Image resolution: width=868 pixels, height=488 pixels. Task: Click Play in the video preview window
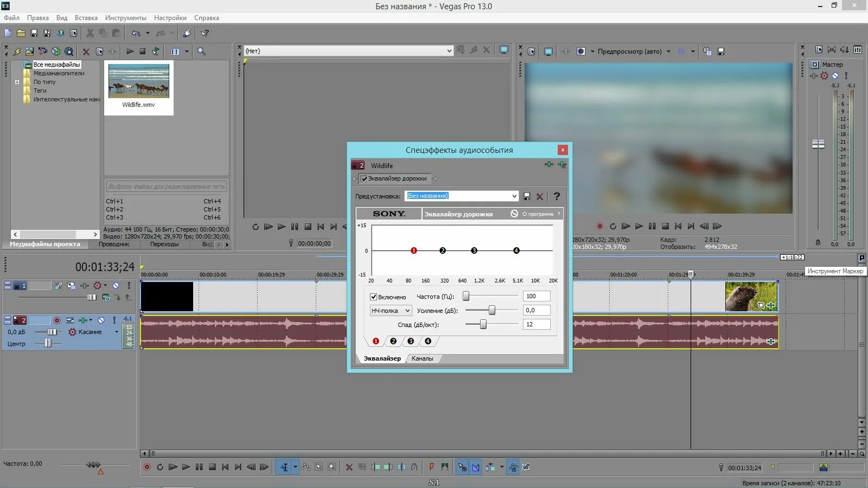click(639, 226)
